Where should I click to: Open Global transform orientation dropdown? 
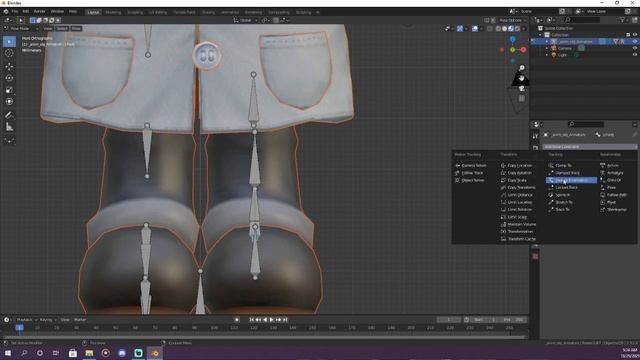pos(245,20)
